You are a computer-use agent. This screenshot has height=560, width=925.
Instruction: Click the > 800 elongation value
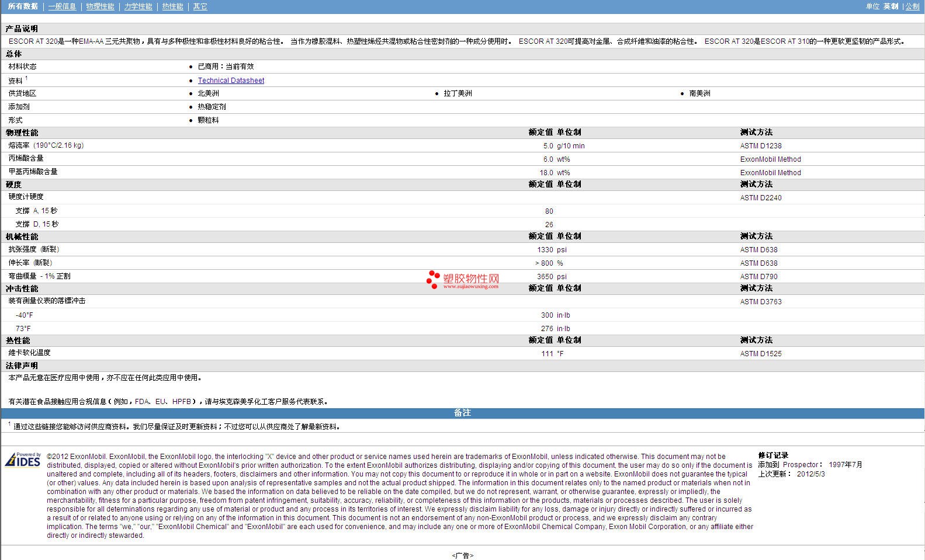(x=544, y=263)
